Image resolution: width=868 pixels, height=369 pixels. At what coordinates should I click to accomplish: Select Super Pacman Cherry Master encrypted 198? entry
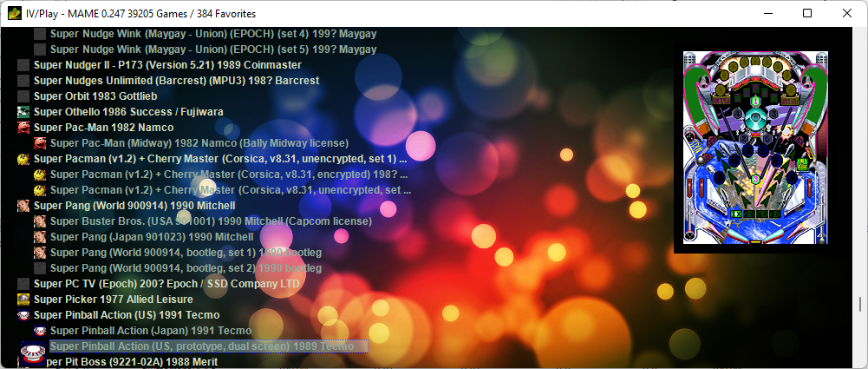tap(229, 175)
